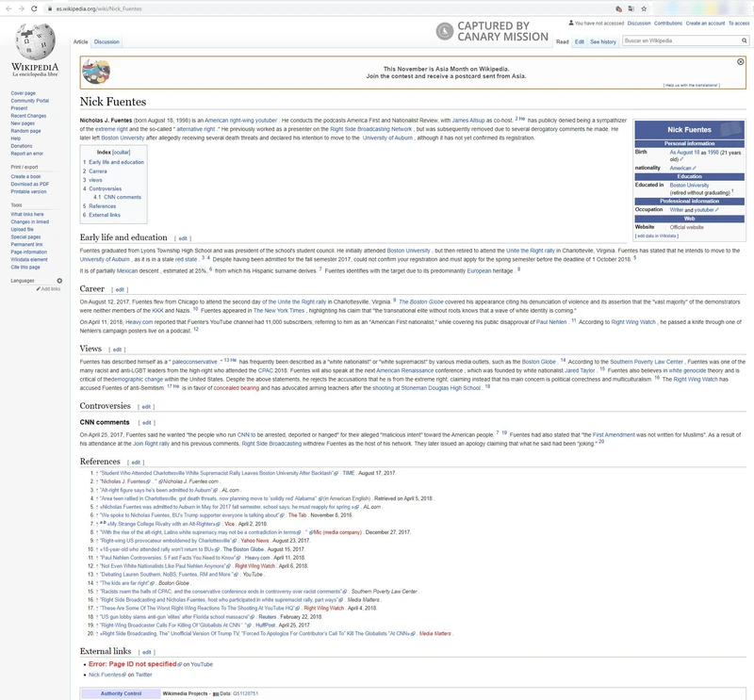
Task: Open Right Wing Watch link in Career
Action: tap(632, 322)
